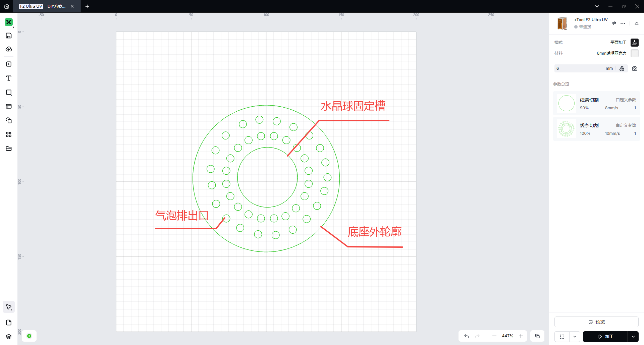This screenshot has height=345, width=644.
Task: Open the cloud upload icon
Action: 9,49
